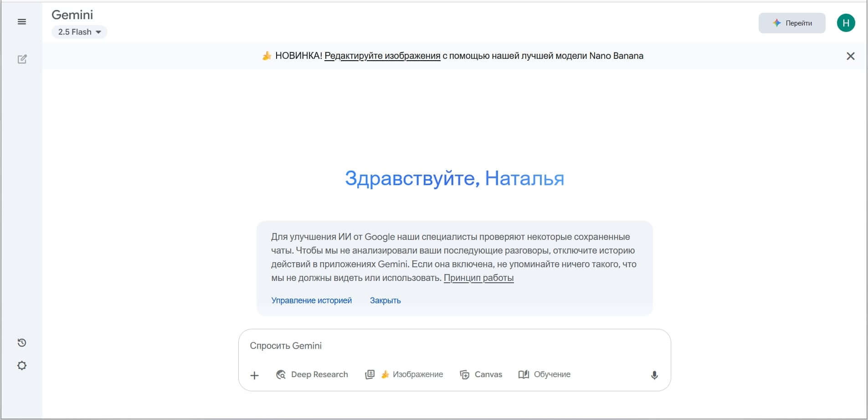Image resolution: width=868 pixels, height=420 pixels.
Task: Click Закрыть in the privacy notice
Action: [x=385, y=301]
